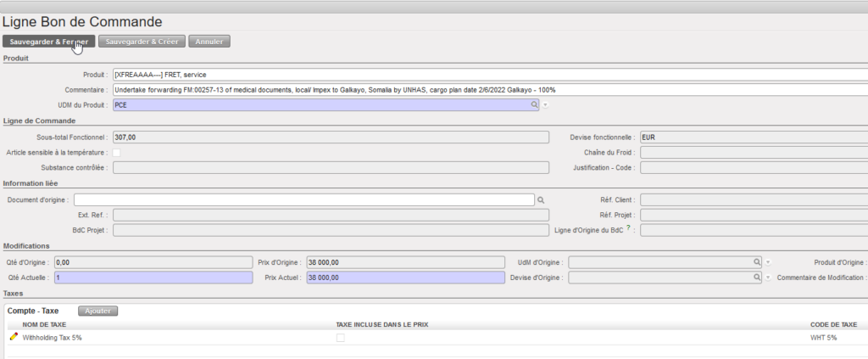Click the Commentaire text field

pyautogui.click(x=488, y=90)
